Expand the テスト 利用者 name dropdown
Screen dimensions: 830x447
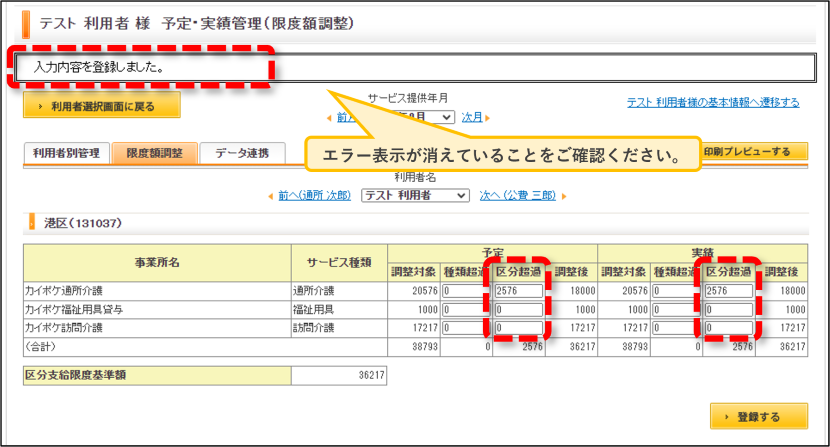(x=416, y=195)
